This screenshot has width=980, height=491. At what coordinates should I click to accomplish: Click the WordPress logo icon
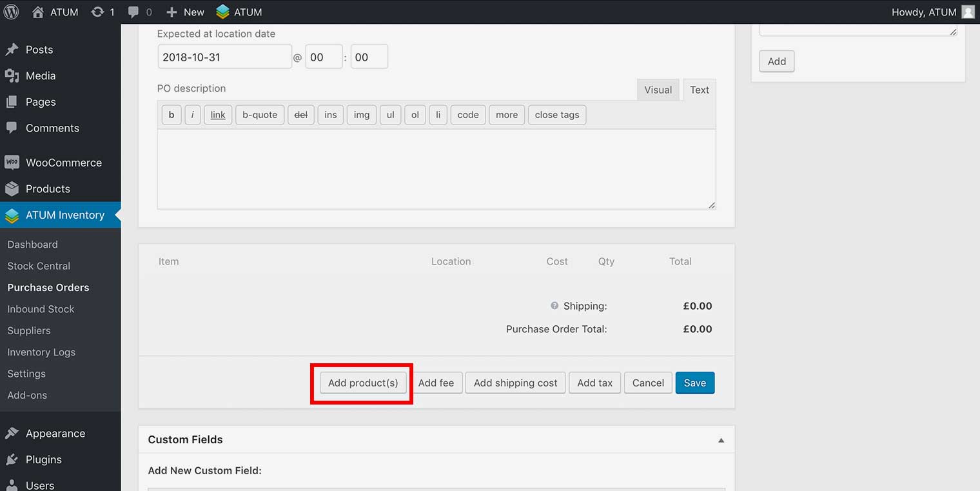point(12,12)
